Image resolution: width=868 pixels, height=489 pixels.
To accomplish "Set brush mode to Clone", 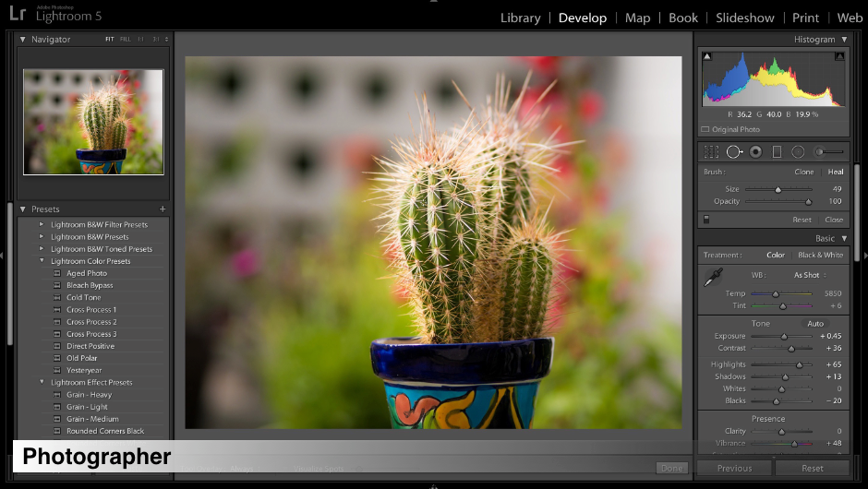I will point(803,172).
